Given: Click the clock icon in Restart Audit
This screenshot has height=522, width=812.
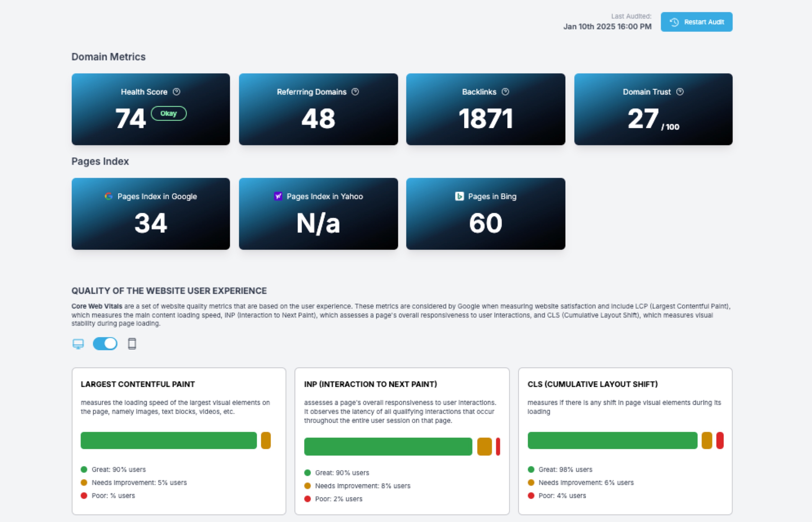Looking at the screenshot, I should [x=674, y=22].
